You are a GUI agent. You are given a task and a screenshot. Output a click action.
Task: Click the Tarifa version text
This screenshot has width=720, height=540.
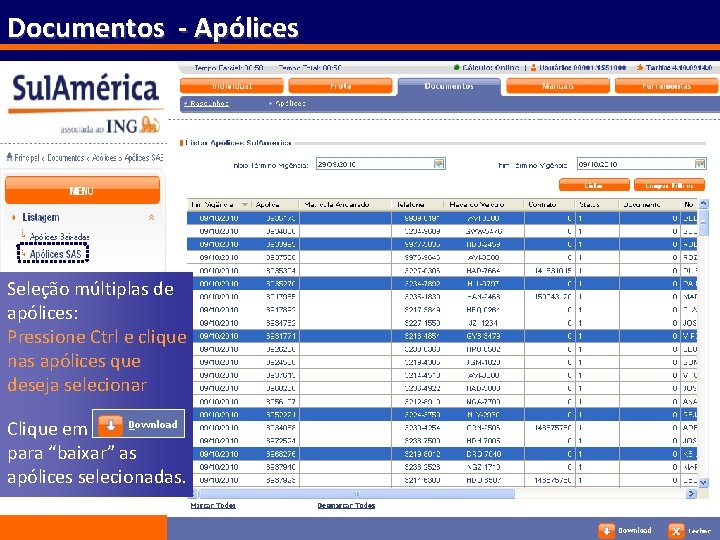[679, 68]
